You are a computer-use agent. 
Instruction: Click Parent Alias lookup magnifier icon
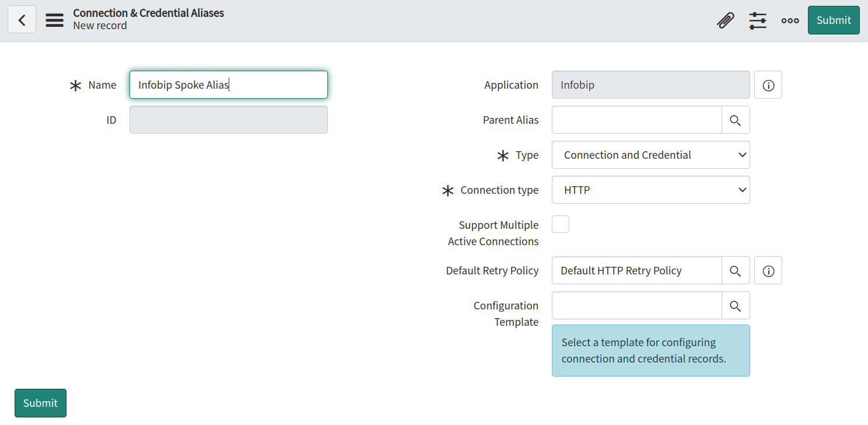click(735, 120)
